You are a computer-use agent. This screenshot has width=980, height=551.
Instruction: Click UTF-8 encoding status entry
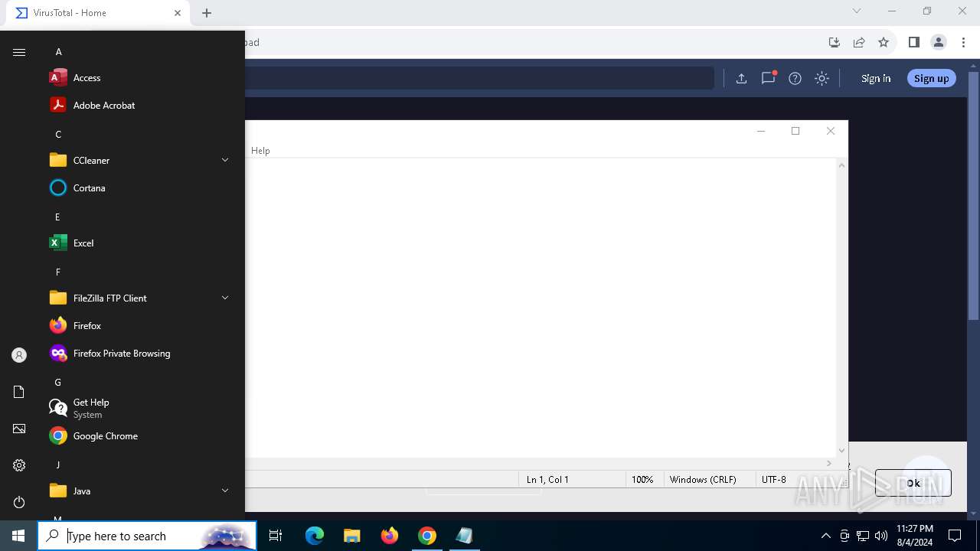click(773, 480)
